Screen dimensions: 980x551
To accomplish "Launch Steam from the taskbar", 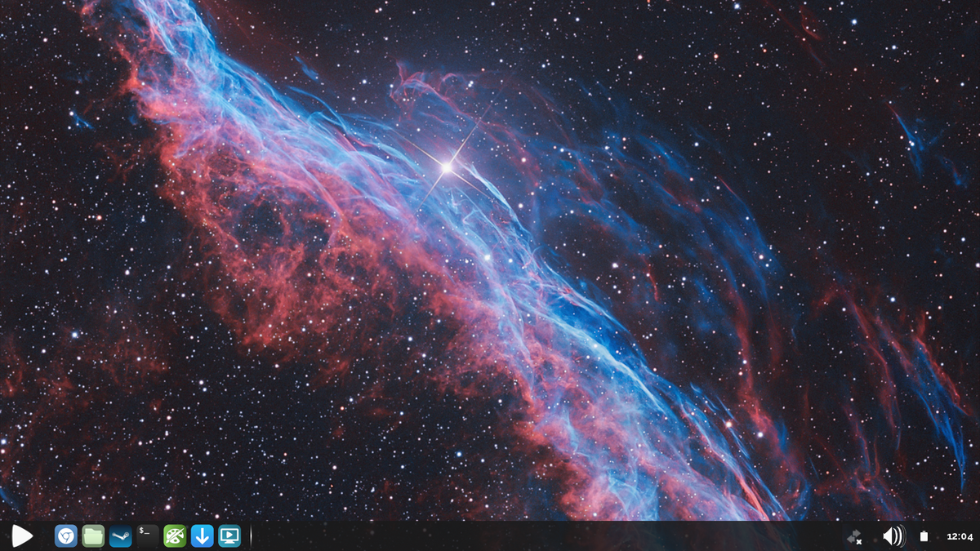I will (120, 535).
